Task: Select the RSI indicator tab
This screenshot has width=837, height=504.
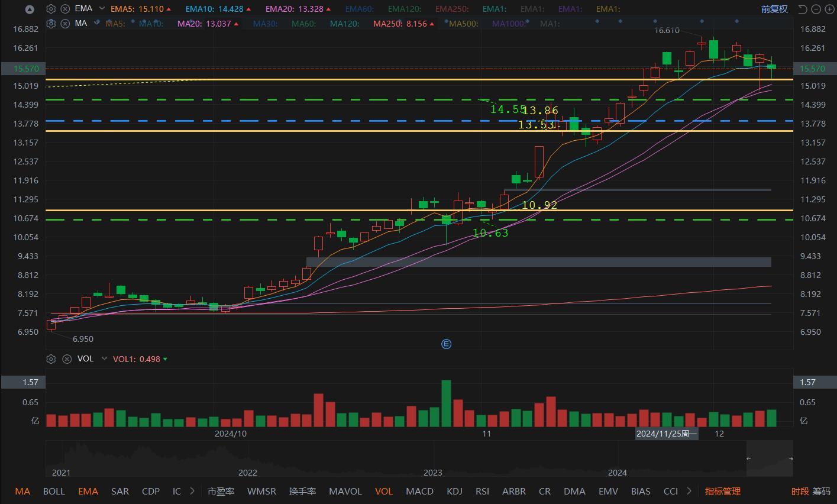Action: click(x=482, y=491)
